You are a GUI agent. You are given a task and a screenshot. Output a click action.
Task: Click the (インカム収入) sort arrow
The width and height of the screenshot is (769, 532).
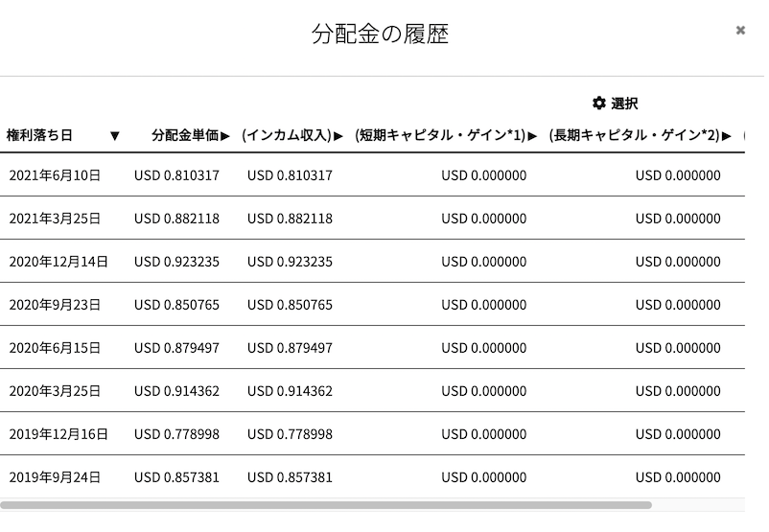pos(338,136)
